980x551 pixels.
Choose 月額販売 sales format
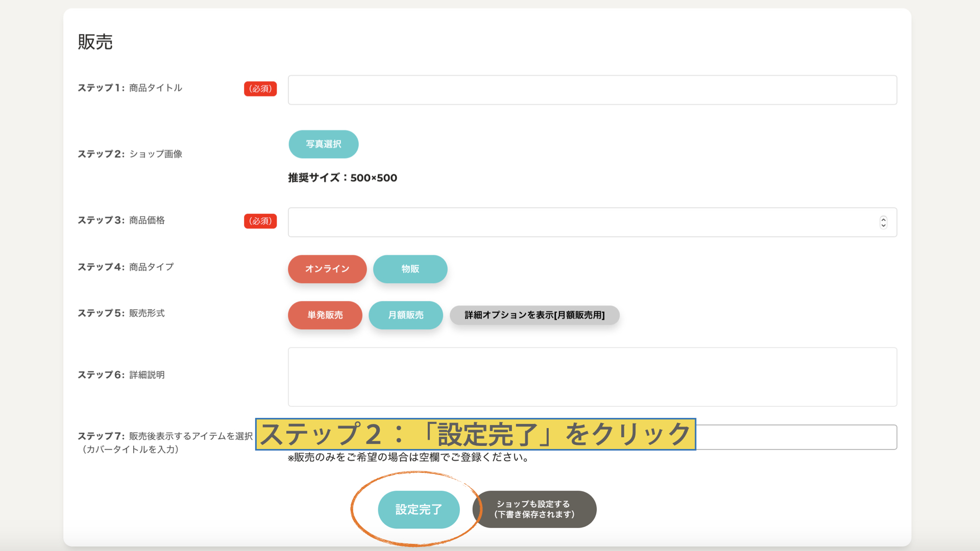click(406, 315)
